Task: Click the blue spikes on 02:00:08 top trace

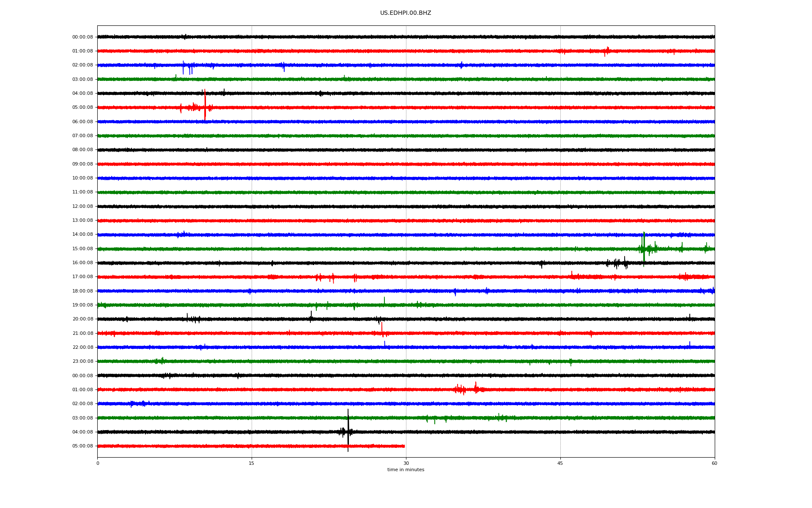Action: pyautogui.click(x=187, y=67)
